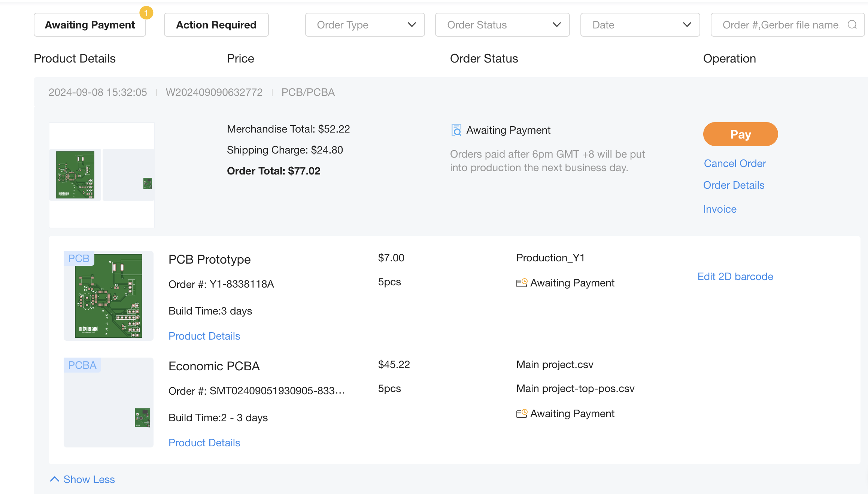
Task: Open Product Details for PCB Prototype
Action: point(204,336)
